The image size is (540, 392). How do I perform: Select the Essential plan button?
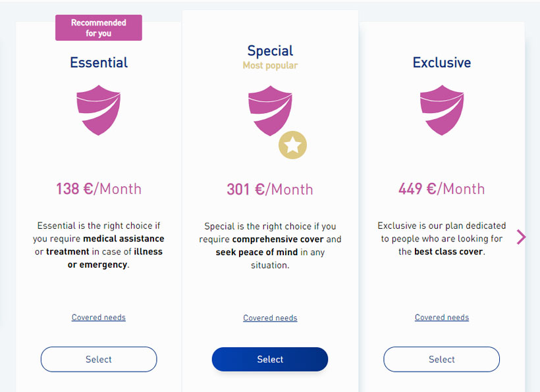(99, 359)
